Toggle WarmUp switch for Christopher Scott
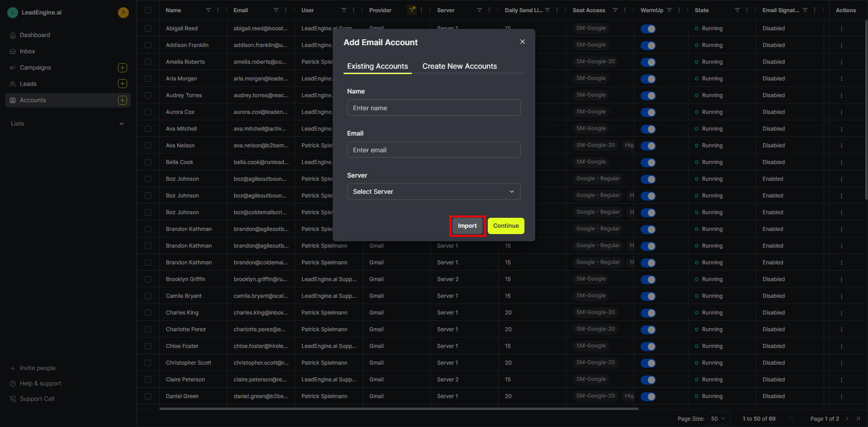The width and height of the screenshot is (868, 427). [x=648, y=363]
